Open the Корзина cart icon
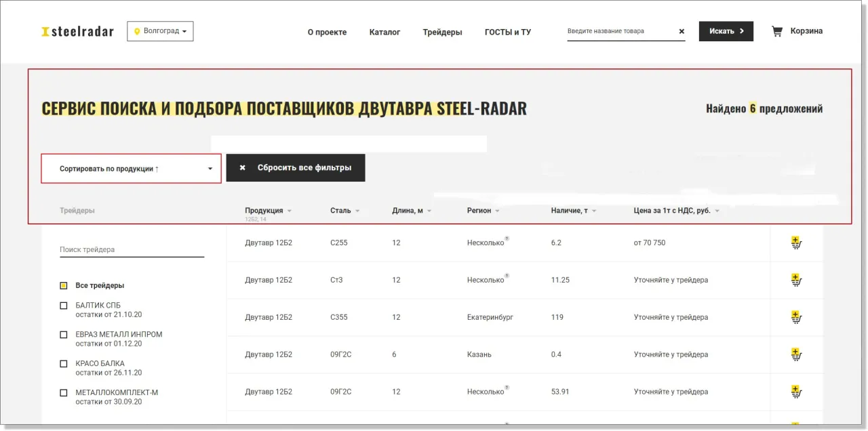868x431 pixels. coord(777,30)
